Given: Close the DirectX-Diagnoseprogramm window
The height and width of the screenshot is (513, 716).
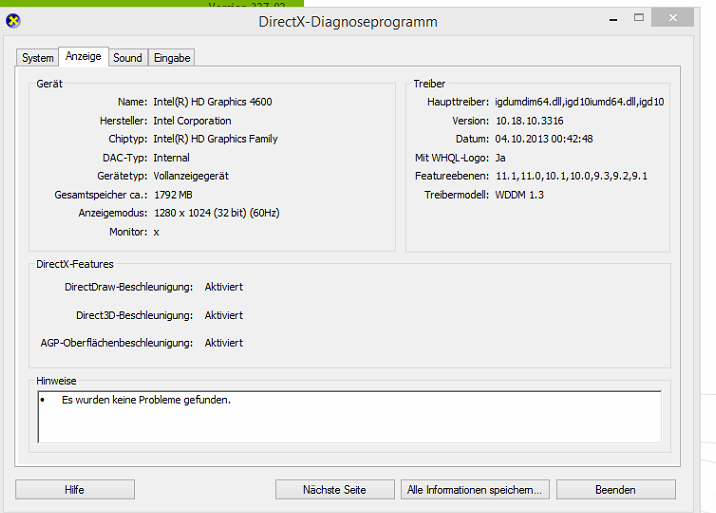Looking at the screenshot, I should (673, 18).
